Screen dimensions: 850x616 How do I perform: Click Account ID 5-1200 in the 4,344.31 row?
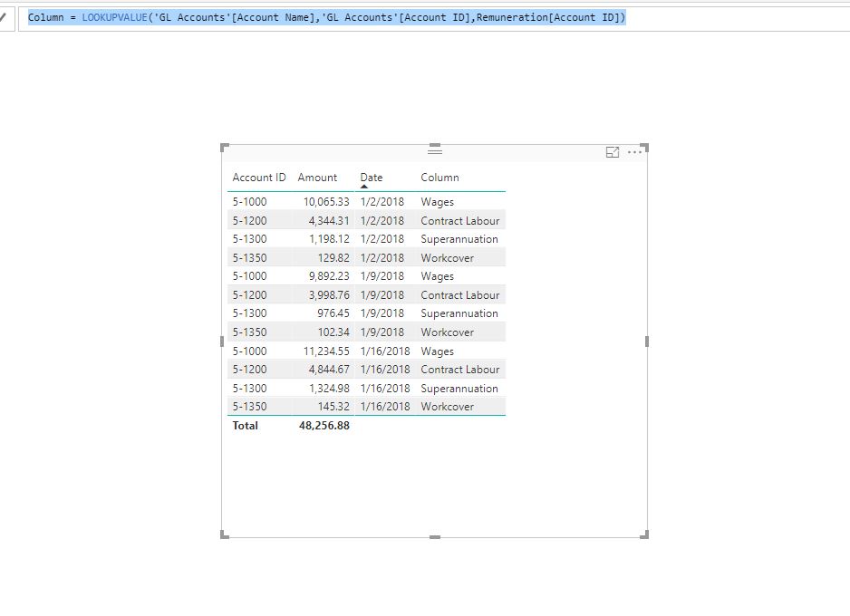(x=250, y=221)
